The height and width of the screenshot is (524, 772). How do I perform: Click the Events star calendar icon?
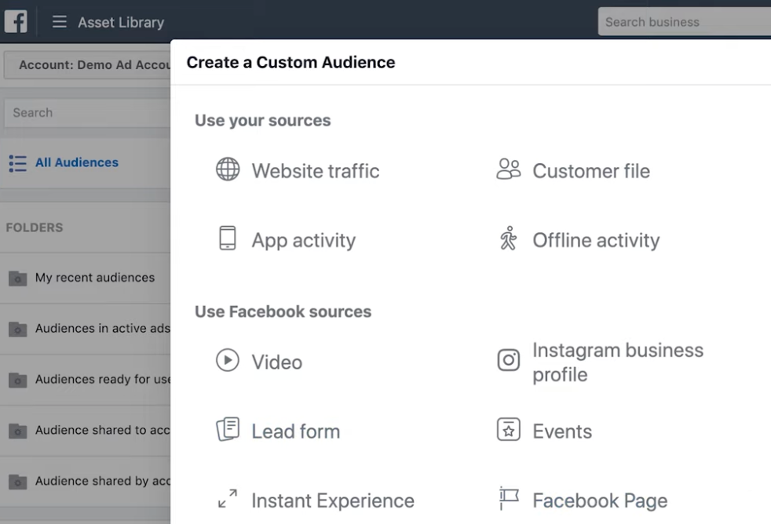point(509,429)
